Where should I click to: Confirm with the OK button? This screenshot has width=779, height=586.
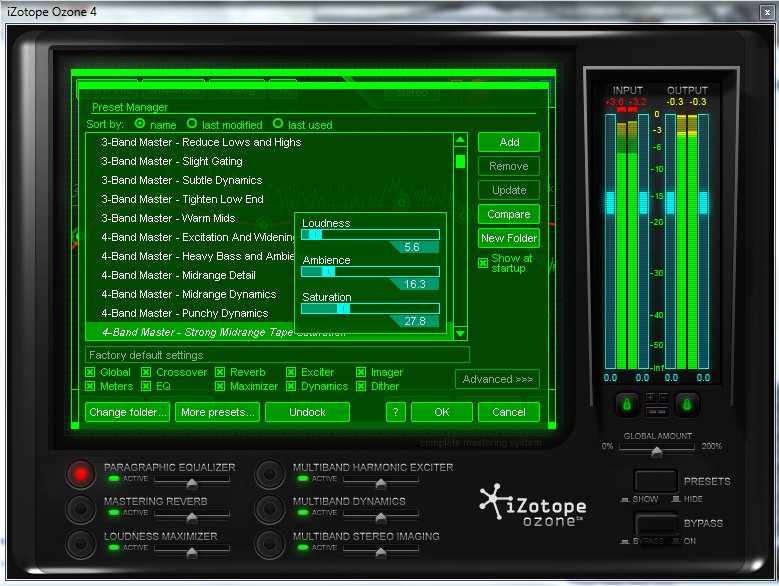(442, 412)
